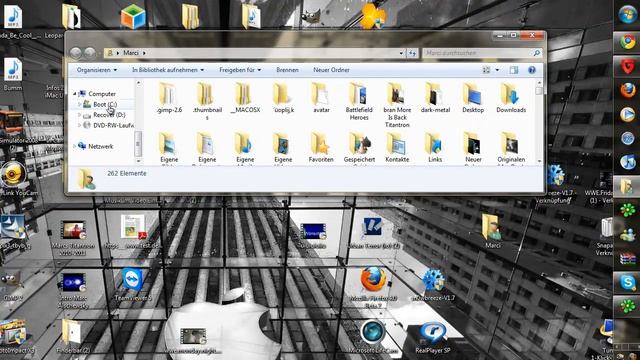Expand the Recover (D:) drive node
This screenshot has width=640, height=360.
pos(80,115)
